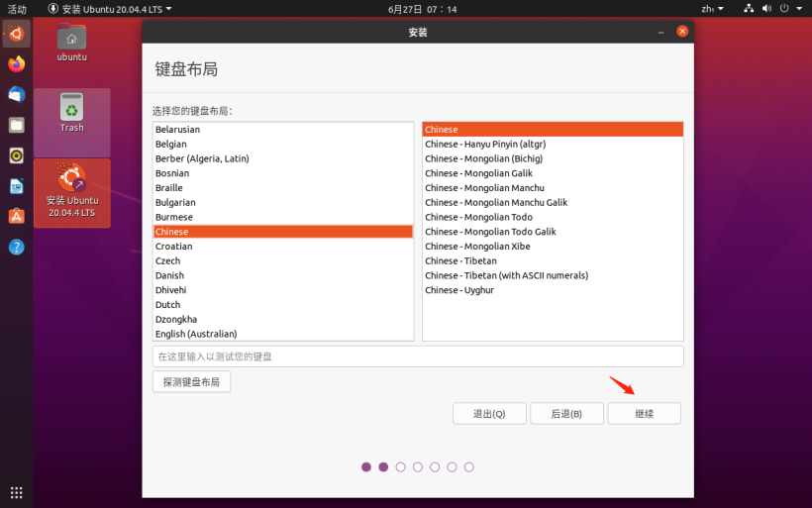The width and height of the screenshot is (812, 508).
Task: Launch Thunderbird mail from the dock
Action: [16, 95]
